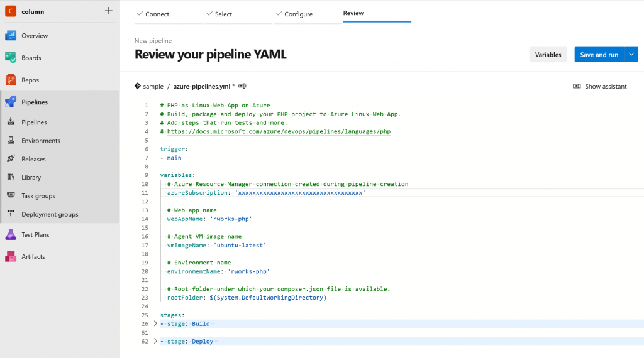Screen dimensions: 644x358
Task: Click Show assistant link
Action: (x=606, y=86)
